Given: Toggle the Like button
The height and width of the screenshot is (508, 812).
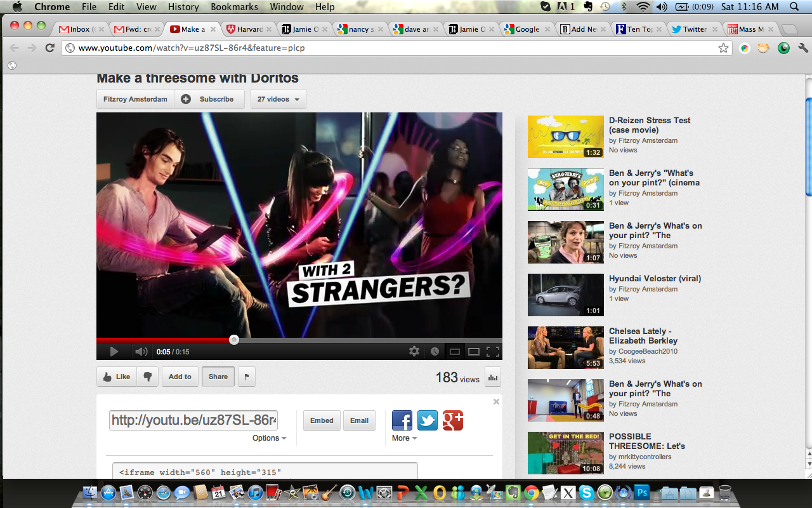Looking at the screenshot, I should pyautogui.click(x=116, y=377).
